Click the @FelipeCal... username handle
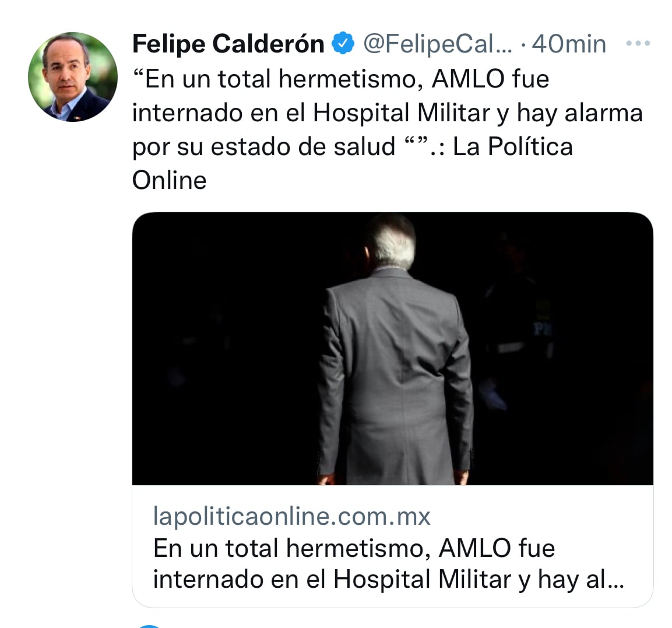672x628 pixels. (438, 44)
